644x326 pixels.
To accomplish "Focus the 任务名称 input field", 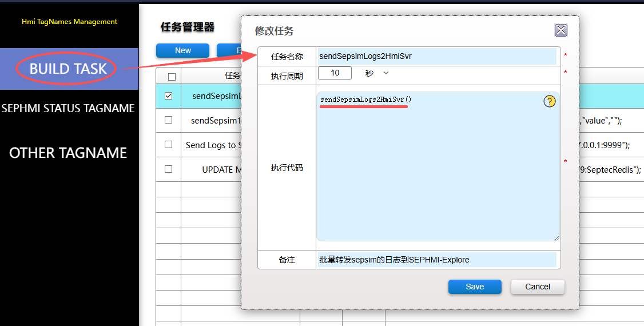I will 436,57.
